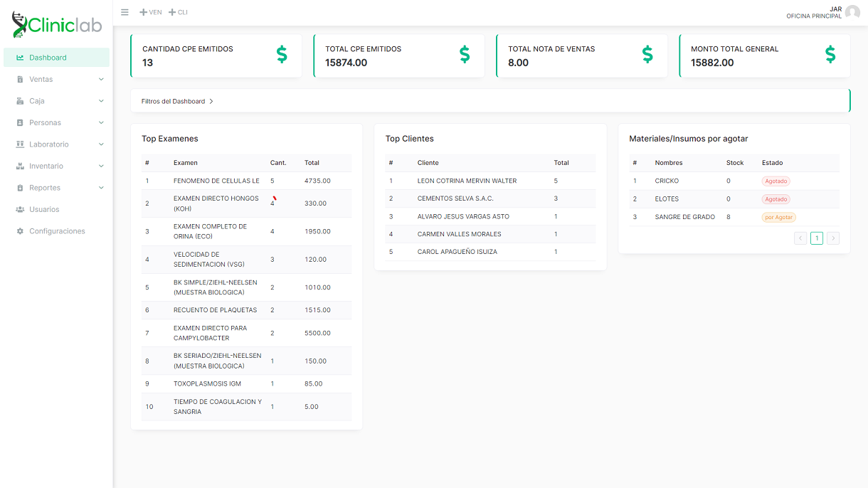Click the Dashboard chart icon
The image size is (868, 488).
click(x=20, y=58)
